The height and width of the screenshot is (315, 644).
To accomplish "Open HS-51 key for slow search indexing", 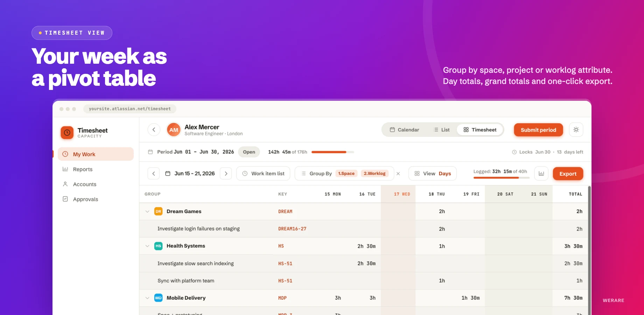I will coord(285,264).
